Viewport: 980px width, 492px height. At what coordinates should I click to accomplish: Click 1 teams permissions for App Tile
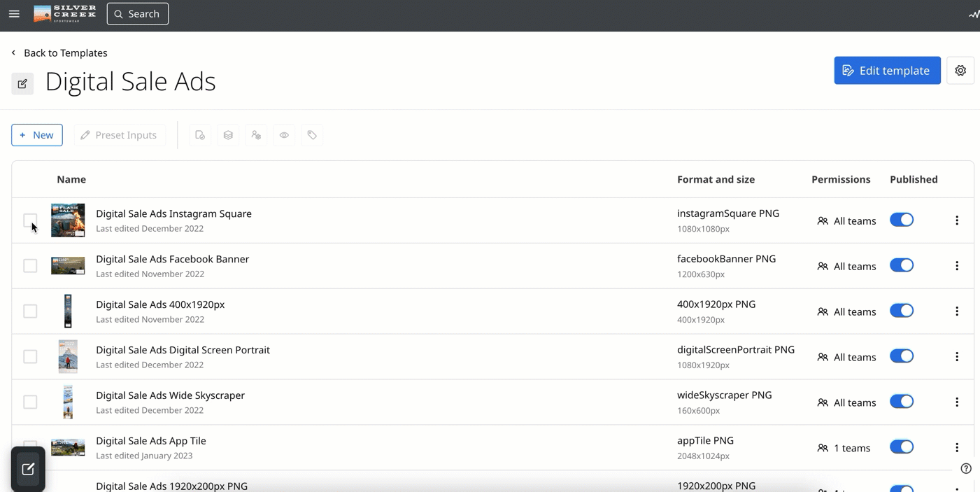[x=844, y=449]
